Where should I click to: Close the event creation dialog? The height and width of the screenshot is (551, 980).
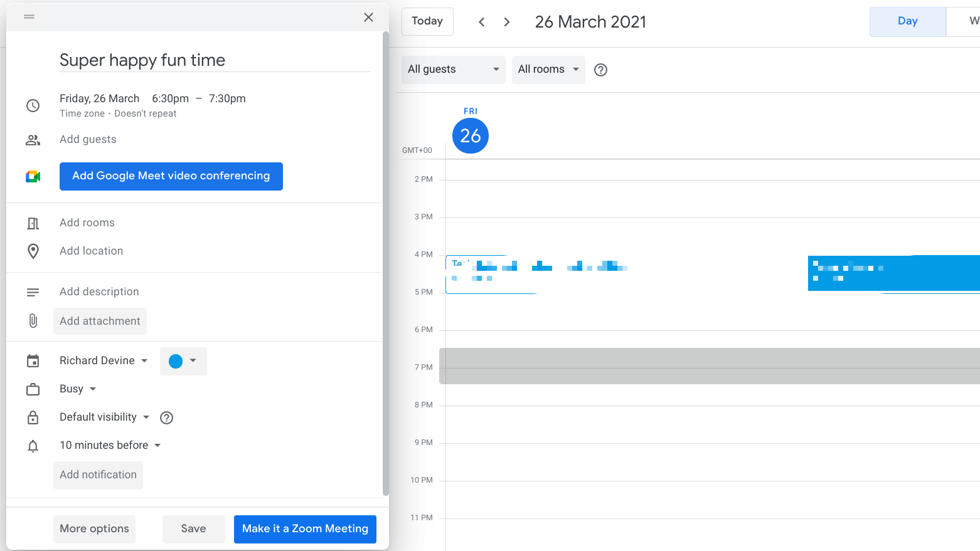tap(368, 17)
